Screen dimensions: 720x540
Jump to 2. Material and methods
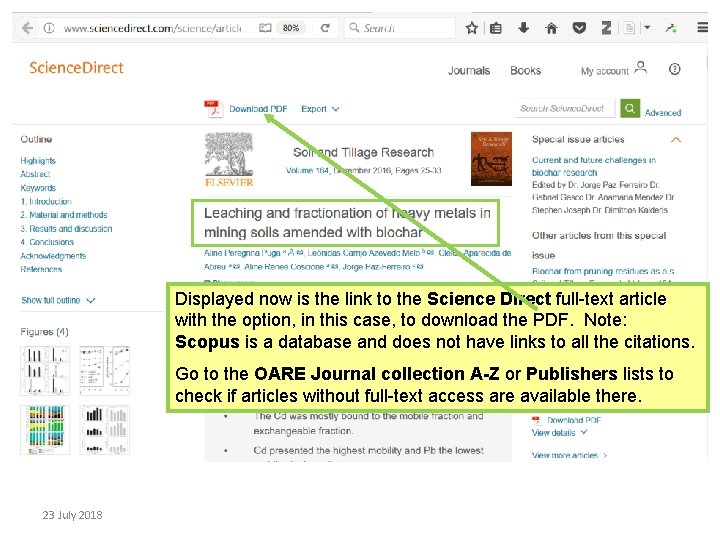tap(64, 215)
